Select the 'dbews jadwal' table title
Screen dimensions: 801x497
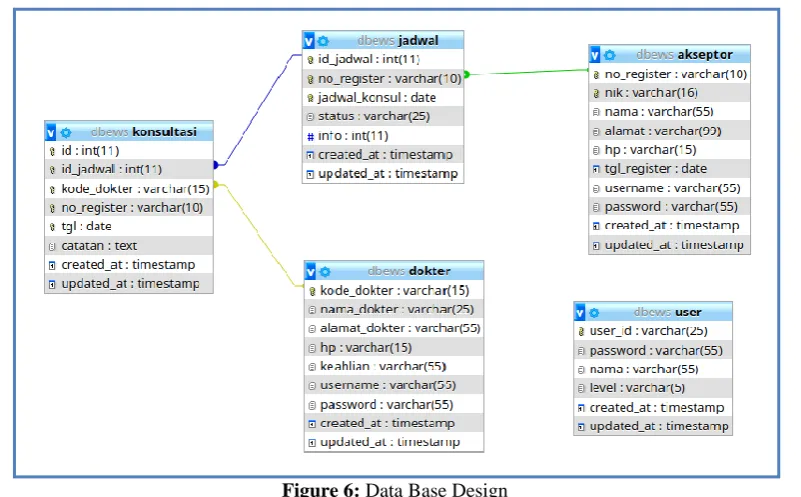point(398,40)
